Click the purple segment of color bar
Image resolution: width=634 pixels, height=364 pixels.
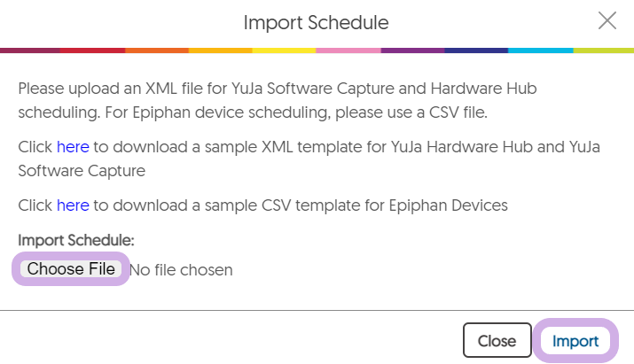[x=412, y=50]
